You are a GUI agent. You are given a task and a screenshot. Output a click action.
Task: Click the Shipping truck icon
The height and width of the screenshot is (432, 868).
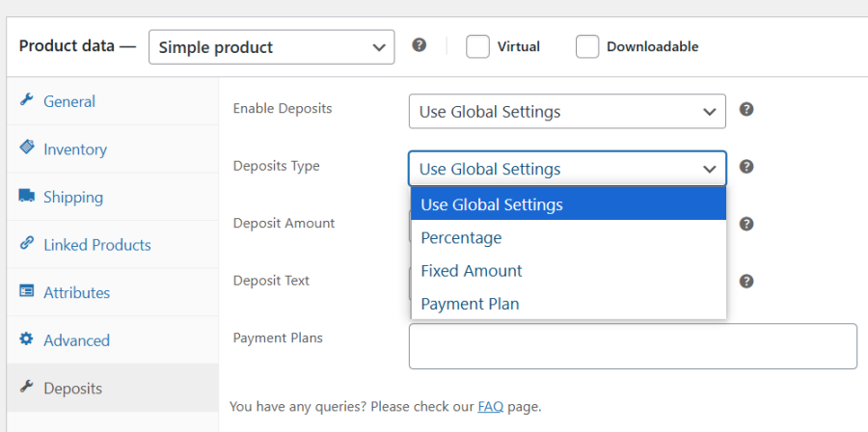click(x=27, y=197)
